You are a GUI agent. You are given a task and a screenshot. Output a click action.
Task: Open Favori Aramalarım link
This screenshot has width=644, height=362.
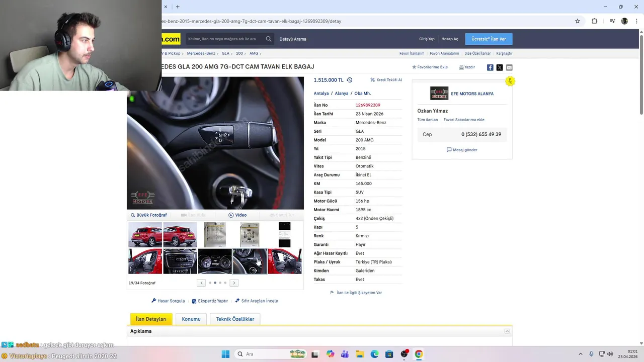[x=444, y=53]
